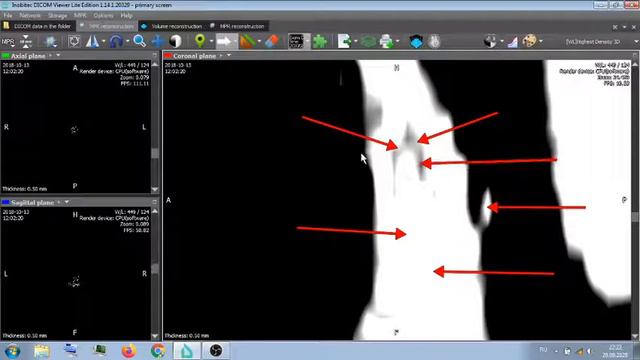Select the ruler measurement tool

click(248, 41)
